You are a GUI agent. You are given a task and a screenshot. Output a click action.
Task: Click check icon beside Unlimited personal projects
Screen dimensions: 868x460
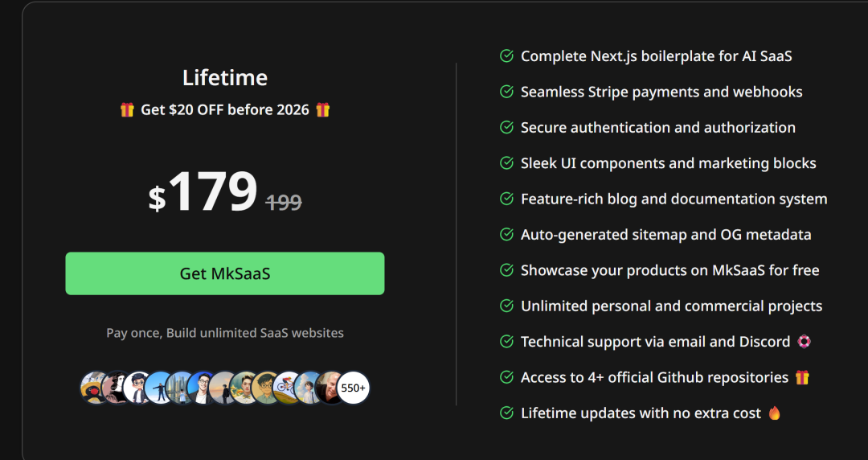506,306
